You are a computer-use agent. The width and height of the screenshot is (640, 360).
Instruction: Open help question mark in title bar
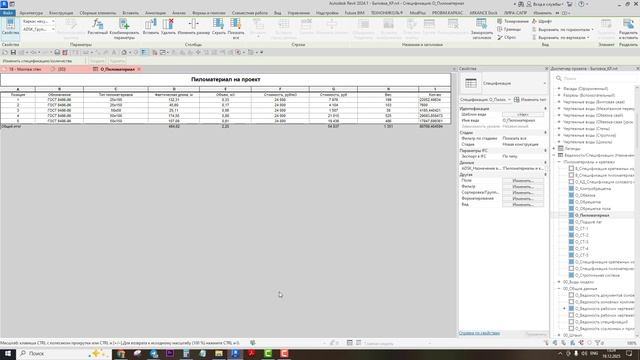click(x=581, y=4)
